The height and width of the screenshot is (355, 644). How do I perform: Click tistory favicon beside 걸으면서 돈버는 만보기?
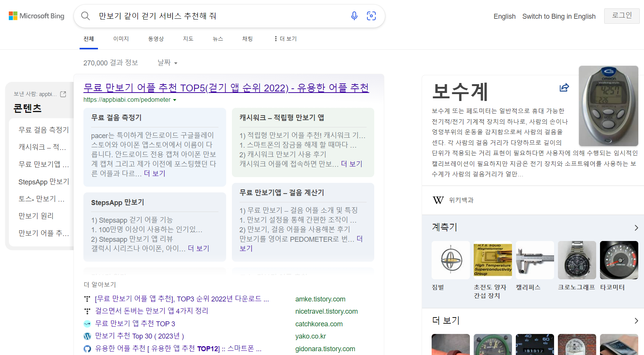coord(87,311)
